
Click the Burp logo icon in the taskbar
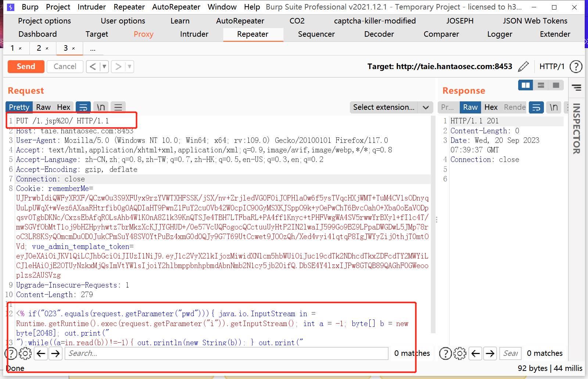click(10, 7)
